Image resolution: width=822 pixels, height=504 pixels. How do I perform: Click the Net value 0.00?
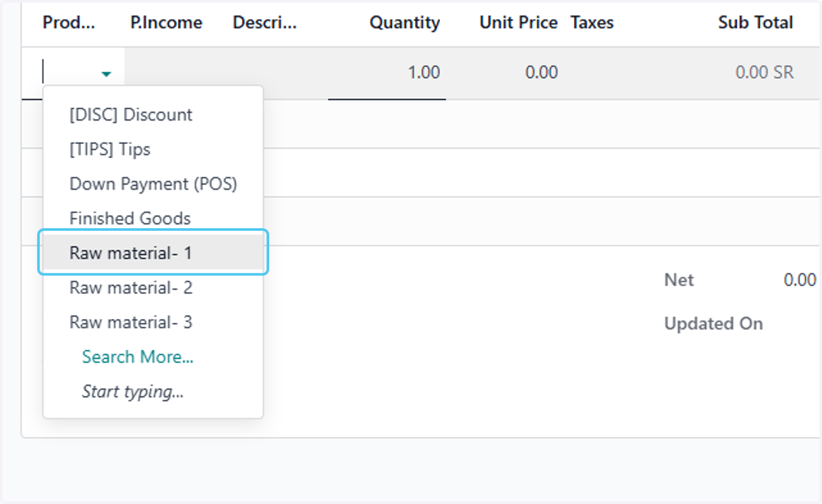point(800,280)
